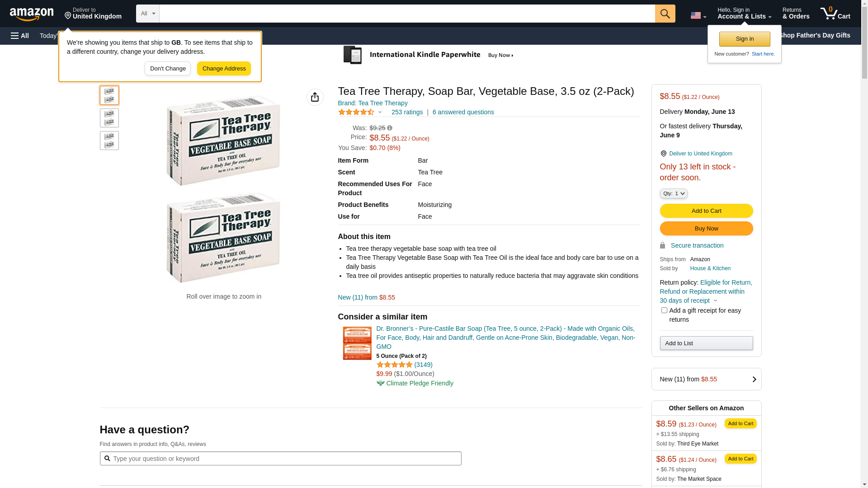
Task: Click the product question search field
Action: coord(280,459)
